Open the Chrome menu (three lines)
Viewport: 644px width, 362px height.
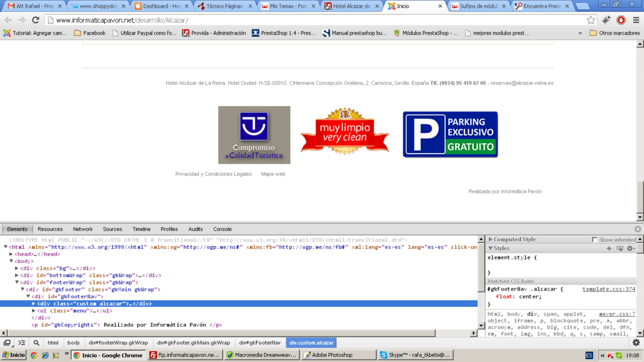tap(636, 20)
